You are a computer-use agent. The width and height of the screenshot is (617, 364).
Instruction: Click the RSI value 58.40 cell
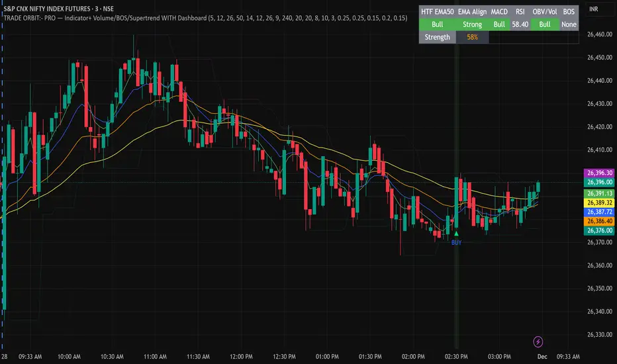pos(520,24)
